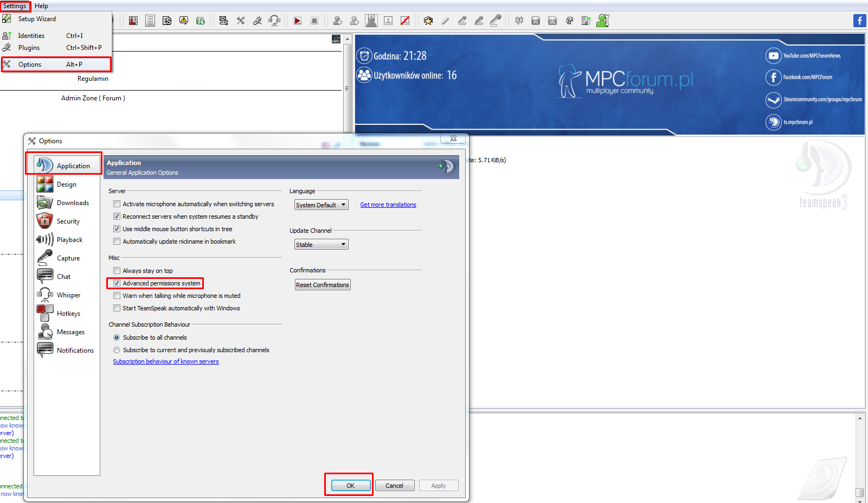Toggle Advanced permissions system checkbox
The width and height of the screenshot is (868, 503).
click(117, 283)
